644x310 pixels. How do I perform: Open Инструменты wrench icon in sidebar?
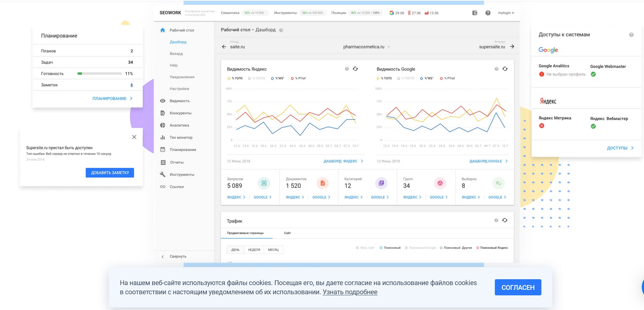click(x=163, y=174)
